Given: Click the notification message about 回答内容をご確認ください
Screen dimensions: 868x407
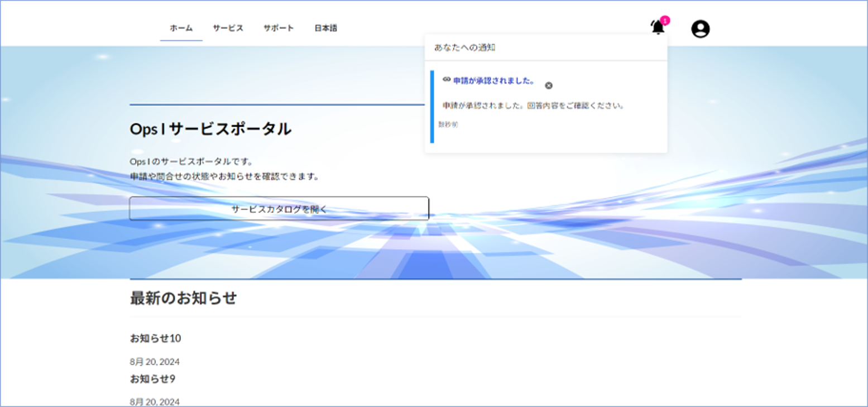Looking at the screenshot, I should 533,105.
